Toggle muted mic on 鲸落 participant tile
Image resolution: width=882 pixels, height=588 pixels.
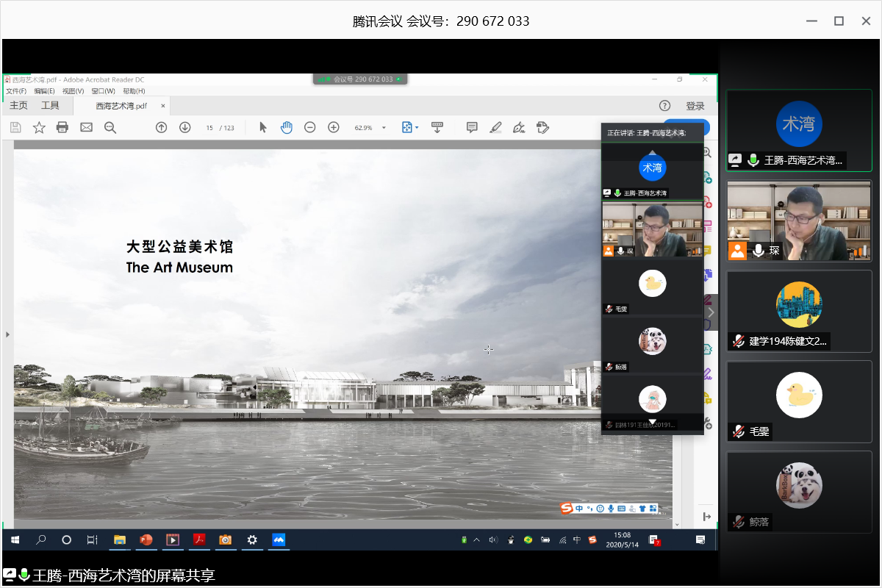click(x=739, y=522)
